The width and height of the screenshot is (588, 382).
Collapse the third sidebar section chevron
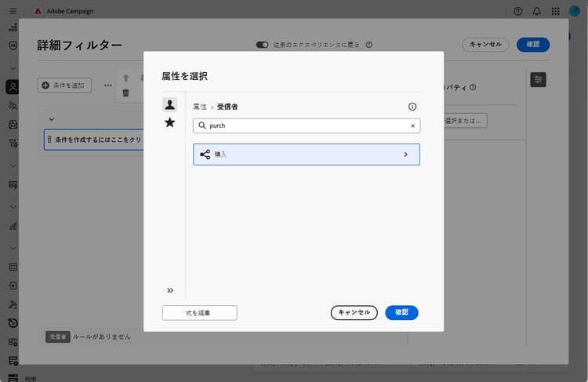coord(13,207)
